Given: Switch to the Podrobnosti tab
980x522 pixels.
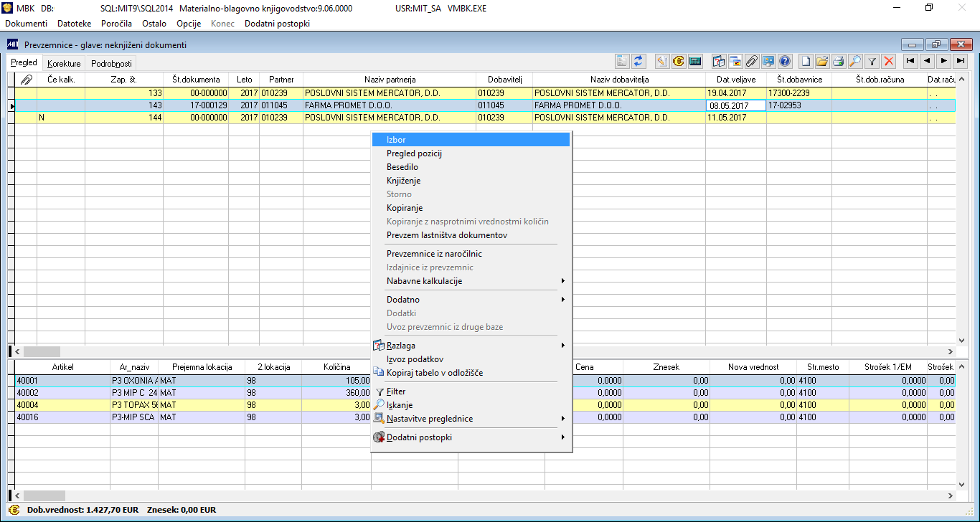Looking at the screenshot, I should [x=111, y=64].
